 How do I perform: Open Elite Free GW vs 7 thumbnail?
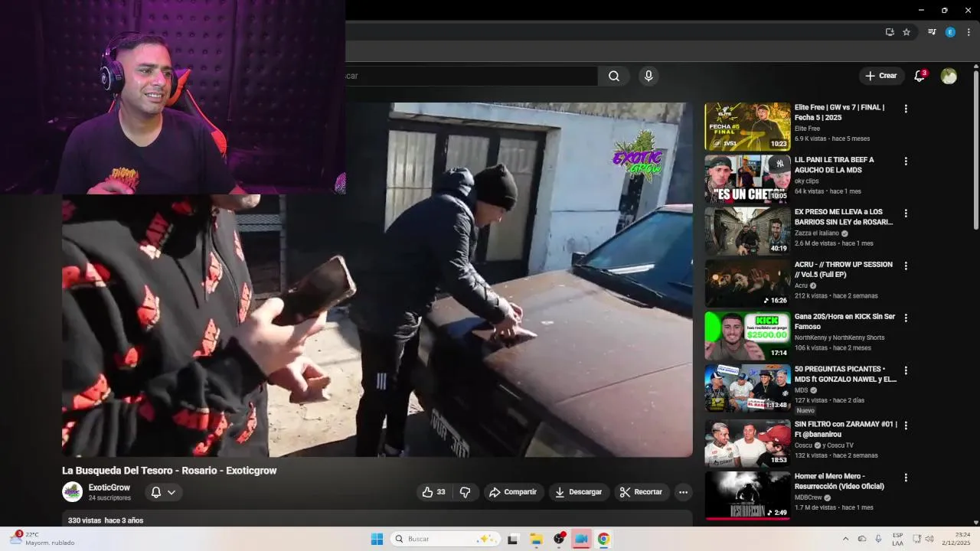[747, 126]
